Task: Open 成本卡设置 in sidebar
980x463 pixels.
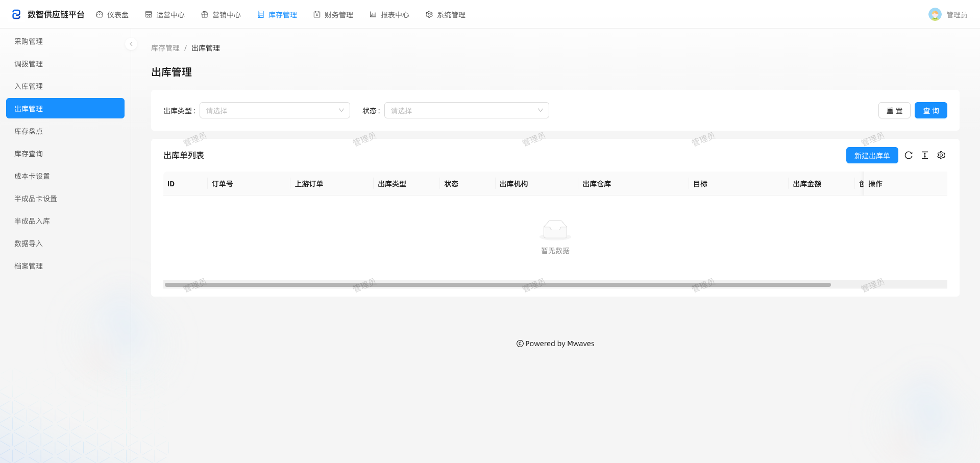Action: (x=65, y=176)
